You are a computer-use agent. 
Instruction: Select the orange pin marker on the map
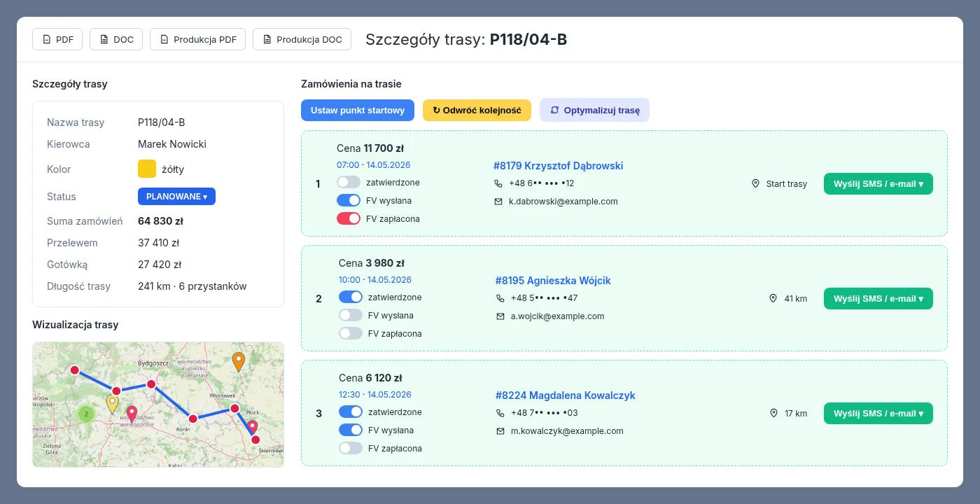pyautogui.click(x=239, y=362)
